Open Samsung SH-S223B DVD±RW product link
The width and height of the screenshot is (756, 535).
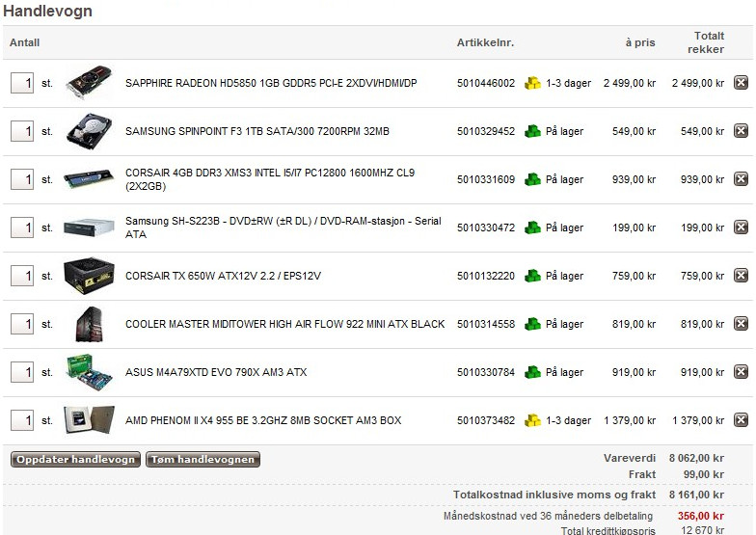pyautogui.click(x=283, y=227)
